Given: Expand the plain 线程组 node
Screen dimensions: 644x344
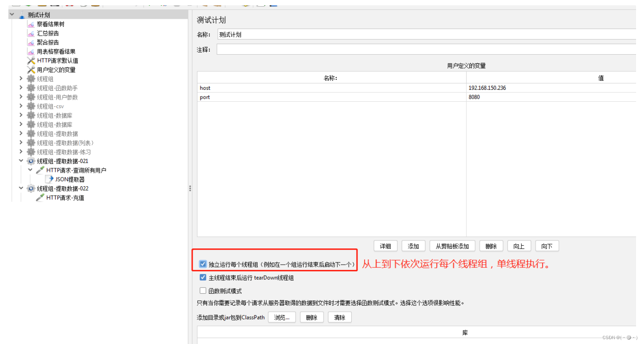Looking at the screenshot, I should tap(21, 78).
